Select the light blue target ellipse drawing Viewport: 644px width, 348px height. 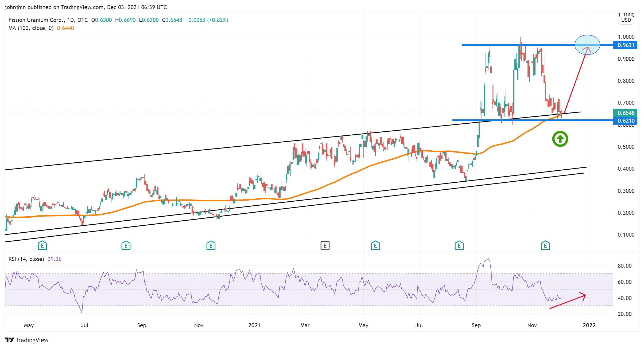coord(587,40)
